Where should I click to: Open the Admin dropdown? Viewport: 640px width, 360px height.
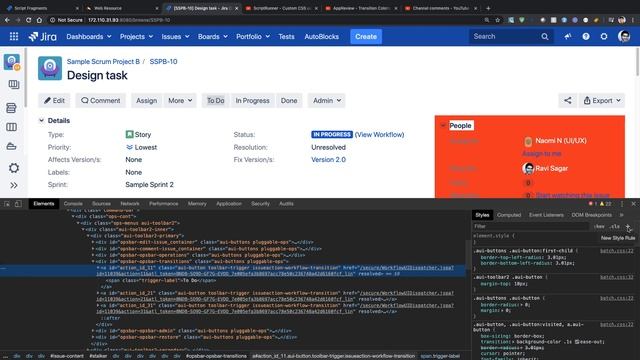pyautogui.click(x=327, y=100)
